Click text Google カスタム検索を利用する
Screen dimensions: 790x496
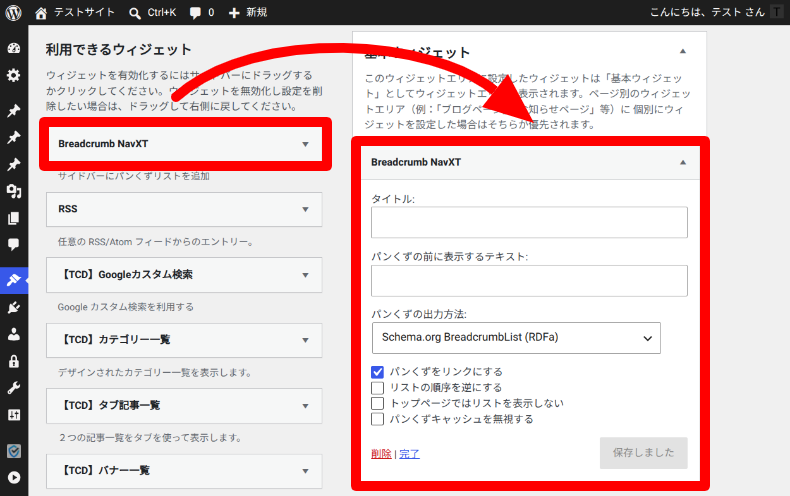pos(125,307)
